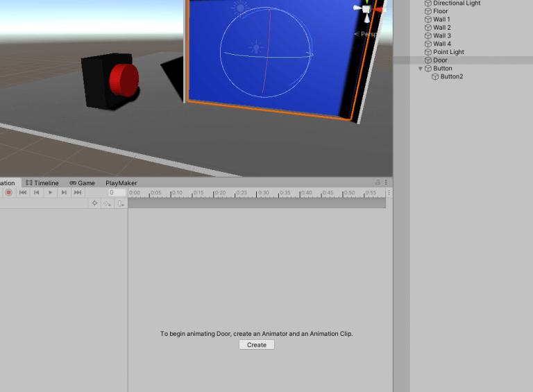
Task: Step to next keyframe
Action: click(x=64, y=193)
